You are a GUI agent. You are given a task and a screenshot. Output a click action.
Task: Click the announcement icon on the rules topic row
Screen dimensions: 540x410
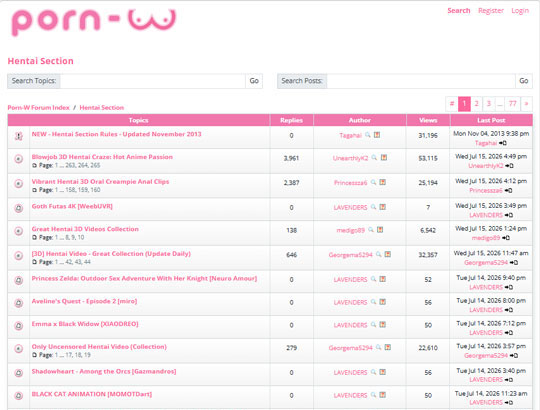point(19,136)
